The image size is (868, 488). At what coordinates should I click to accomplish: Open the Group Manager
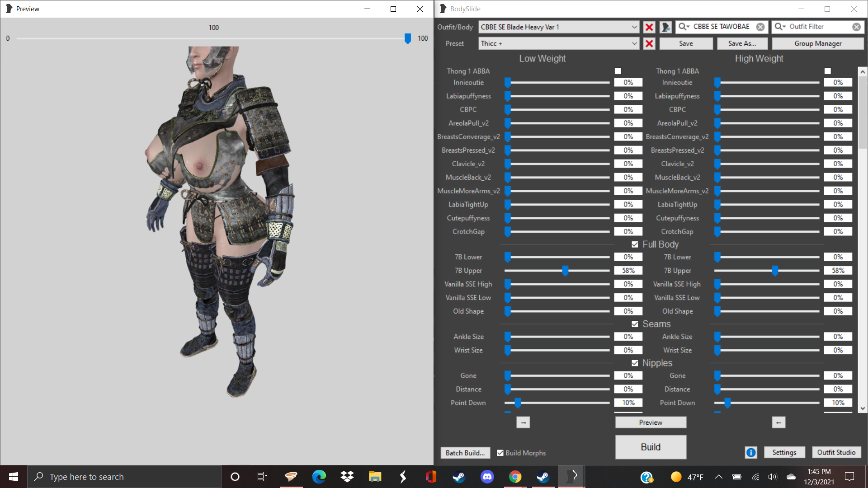[x=818, y=43]
